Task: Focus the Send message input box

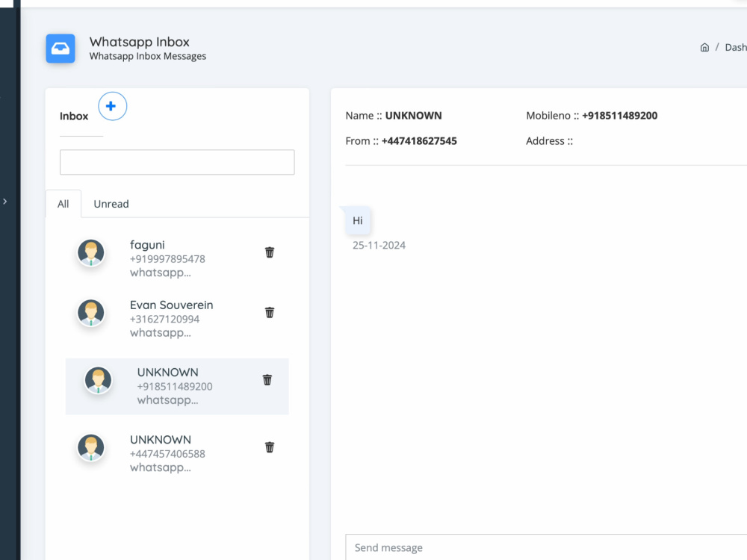Action: click(x=546, y=547)
